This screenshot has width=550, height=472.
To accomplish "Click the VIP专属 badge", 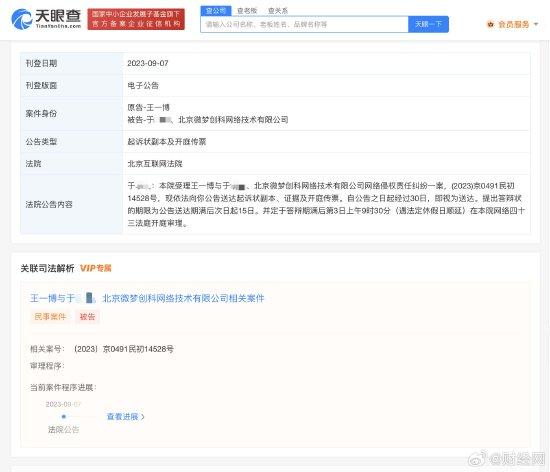I will point(96,268).
